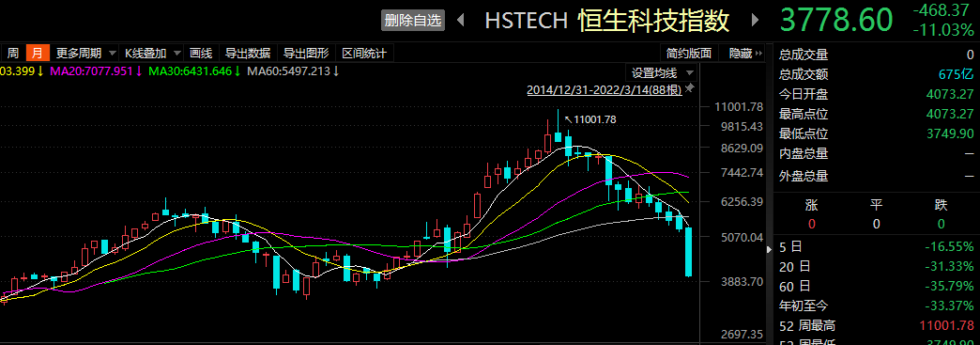Go to next index with right arrow
The image size is (980, 345).
755,20
